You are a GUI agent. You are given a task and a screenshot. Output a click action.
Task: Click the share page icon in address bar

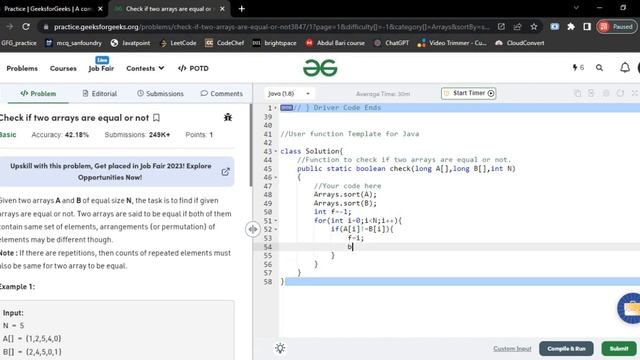point(518,27)
